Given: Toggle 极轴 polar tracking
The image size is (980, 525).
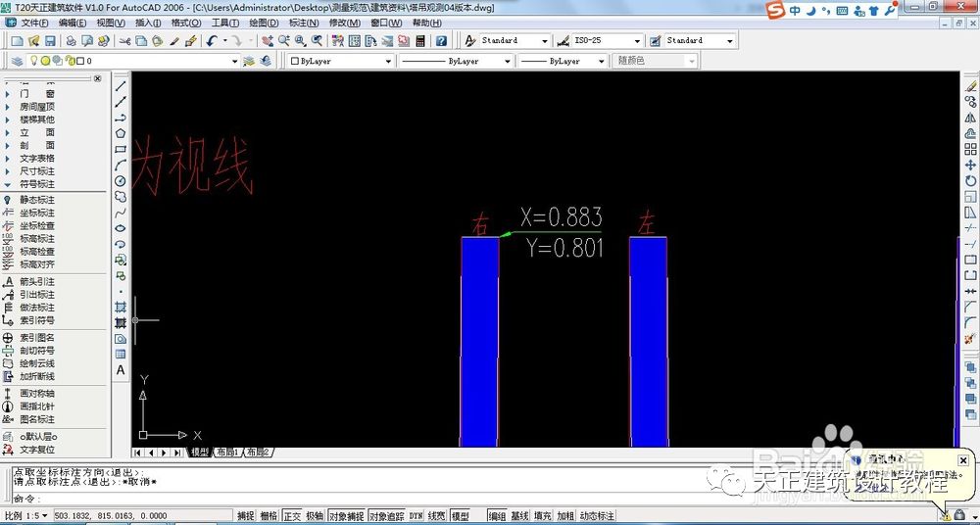Looking at the screenshot, I should [x=315, y=516].
